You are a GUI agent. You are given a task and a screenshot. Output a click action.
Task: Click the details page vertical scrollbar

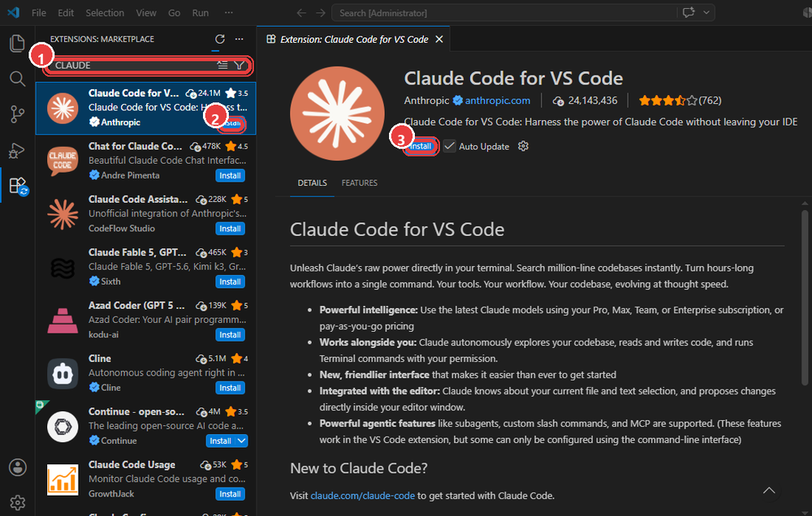point(804,298)
